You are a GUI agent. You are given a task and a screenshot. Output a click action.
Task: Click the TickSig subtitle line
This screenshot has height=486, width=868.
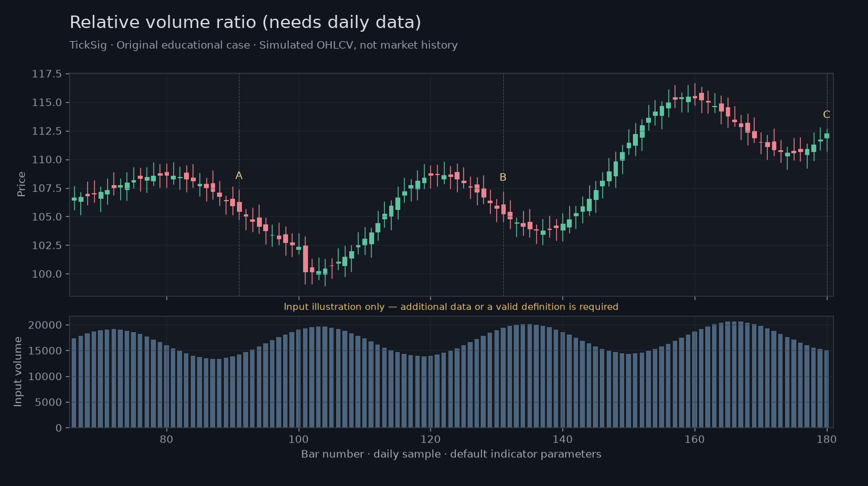264,45
